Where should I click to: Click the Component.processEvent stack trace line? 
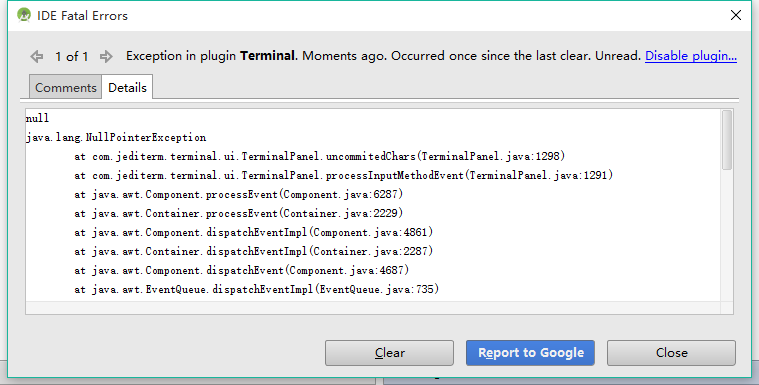(x=239, y=194)
